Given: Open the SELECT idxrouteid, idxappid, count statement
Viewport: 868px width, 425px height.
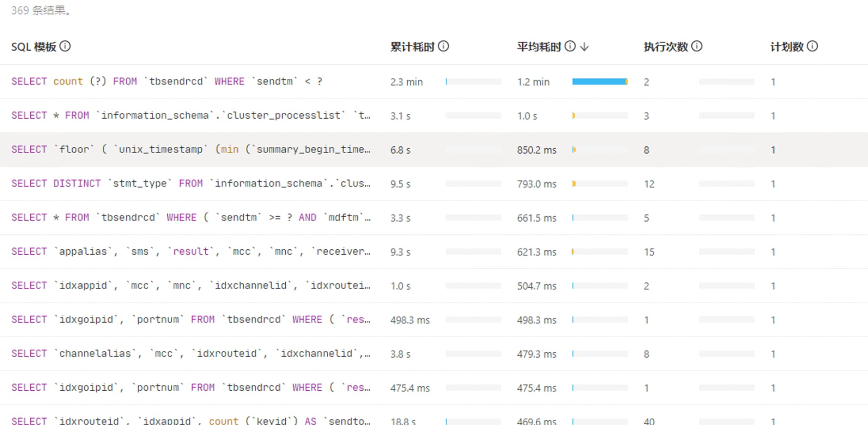Looking at the screenshot, I should pos(190,420).
